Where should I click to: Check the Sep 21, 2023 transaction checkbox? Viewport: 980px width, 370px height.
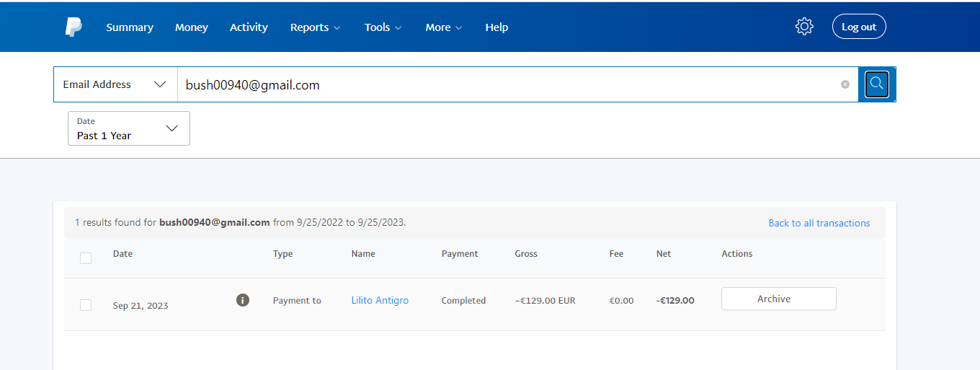[86, 305]
